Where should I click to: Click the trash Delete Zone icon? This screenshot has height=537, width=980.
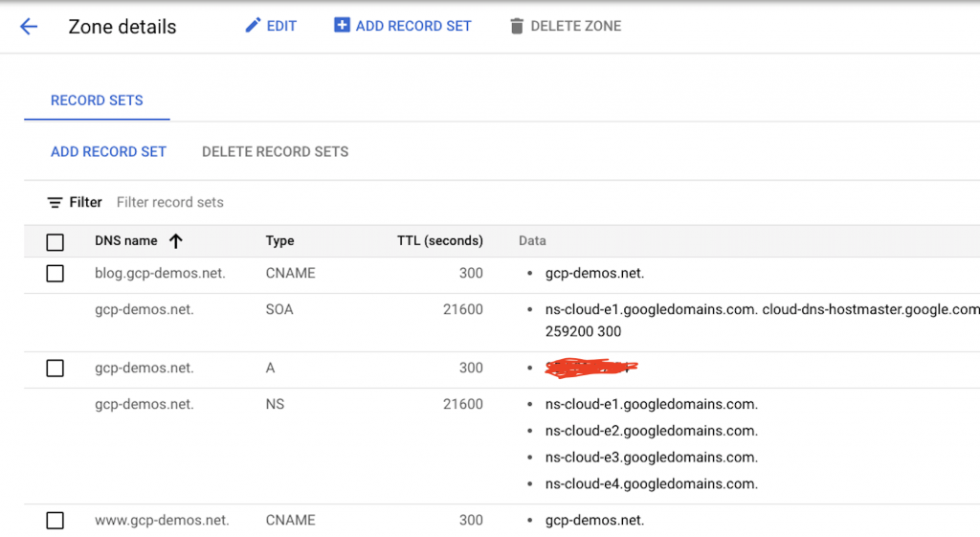pyautogui.click(x=517, y=26)
